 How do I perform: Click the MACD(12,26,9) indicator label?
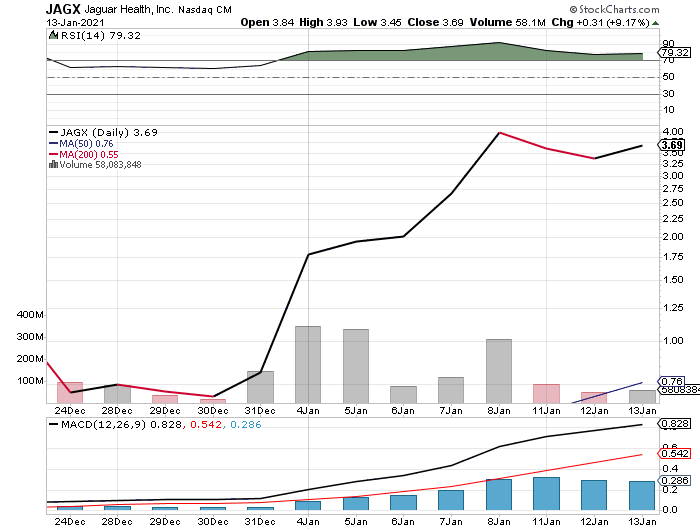(104, 425)
